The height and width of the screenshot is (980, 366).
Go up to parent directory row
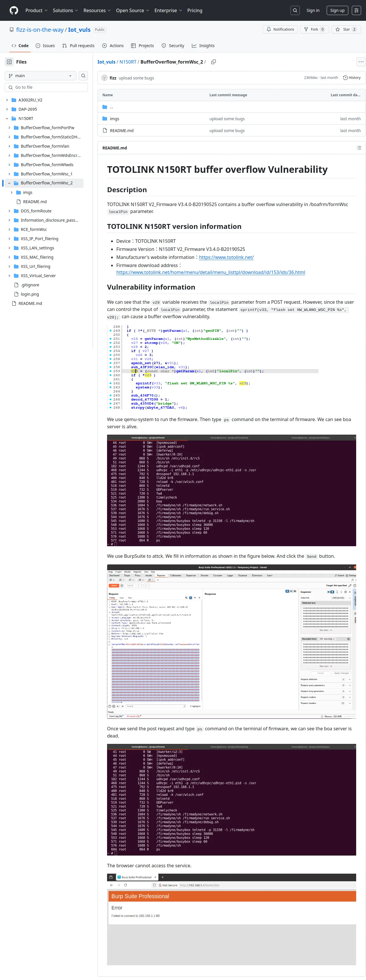coord(231,107)
